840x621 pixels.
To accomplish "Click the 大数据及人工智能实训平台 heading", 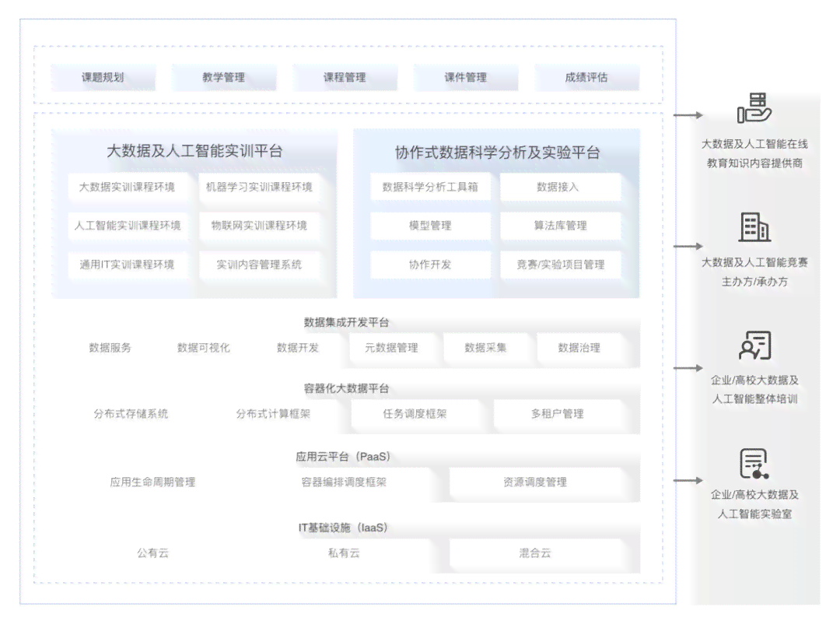I will pos(194,151).
